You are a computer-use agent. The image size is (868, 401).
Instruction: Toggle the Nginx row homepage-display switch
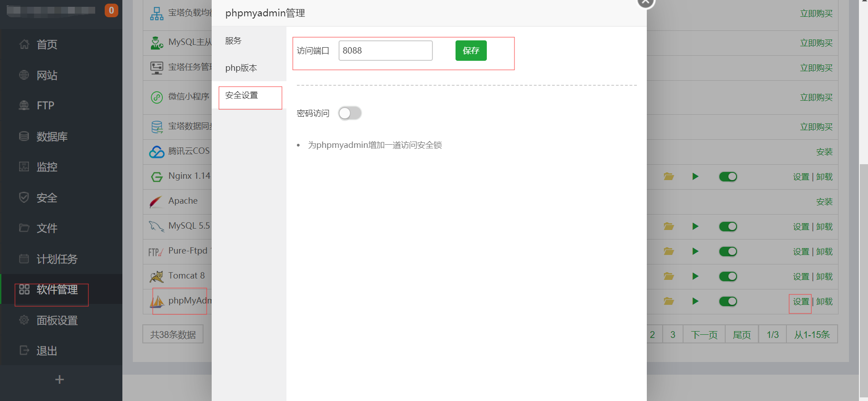point(728,176)
